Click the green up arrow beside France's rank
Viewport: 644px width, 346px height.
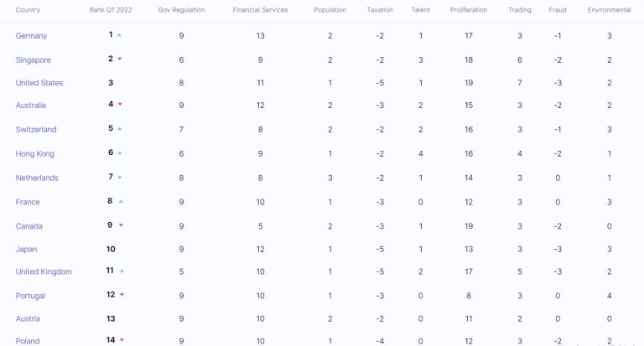pyautogui.click(x=120, y=201)
